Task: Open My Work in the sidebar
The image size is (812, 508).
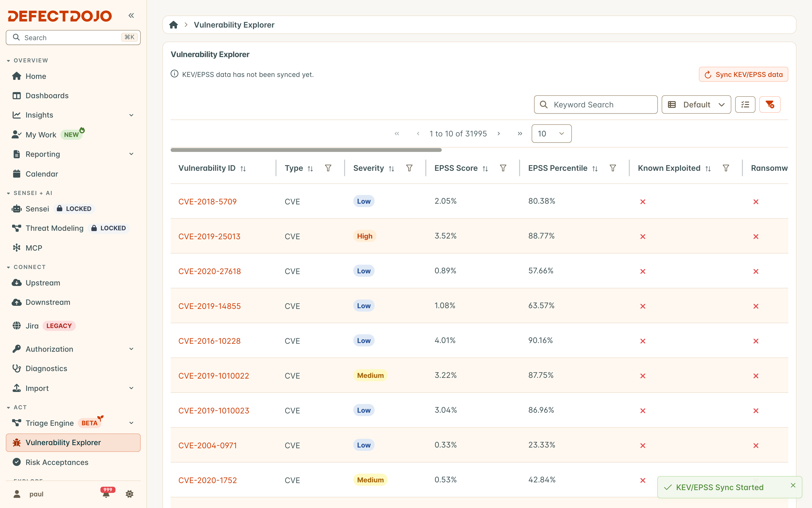Action: [73, 135]
